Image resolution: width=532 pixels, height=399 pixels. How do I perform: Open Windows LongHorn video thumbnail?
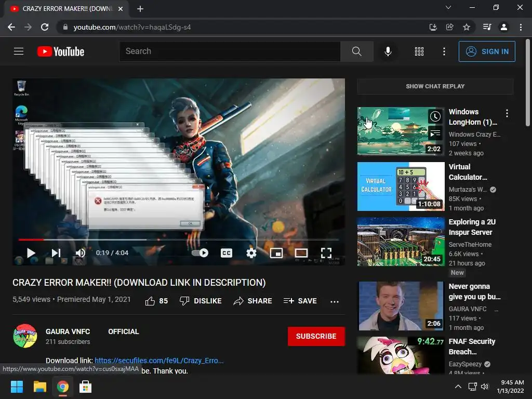[401, 131]
